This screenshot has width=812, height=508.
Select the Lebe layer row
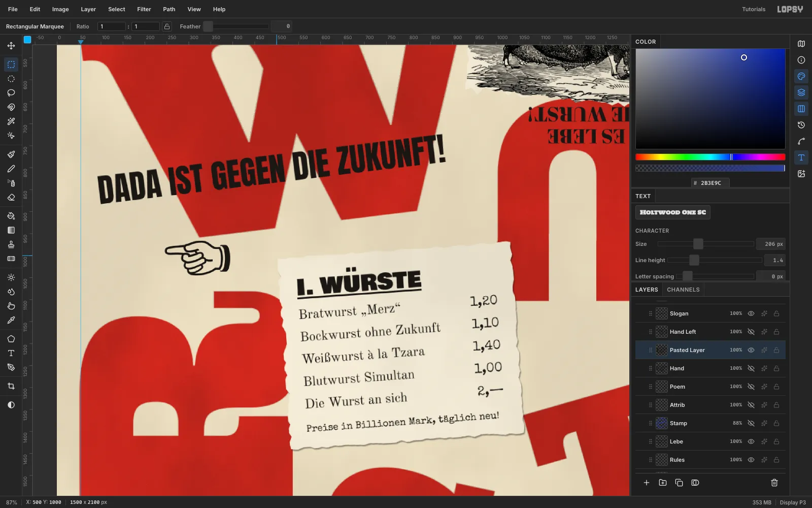click(710, 441)
